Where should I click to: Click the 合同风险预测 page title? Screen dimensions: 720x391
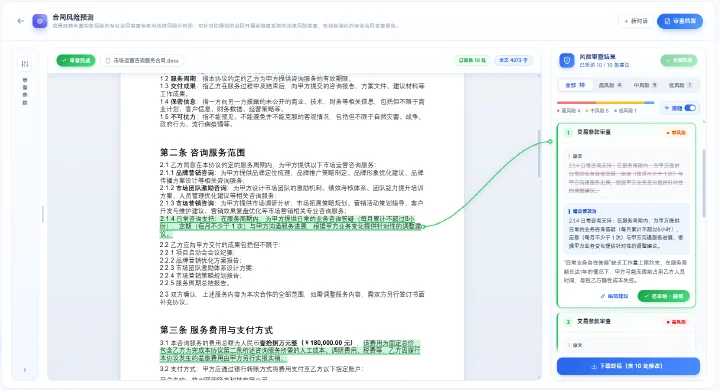click(x=73, y=17)
